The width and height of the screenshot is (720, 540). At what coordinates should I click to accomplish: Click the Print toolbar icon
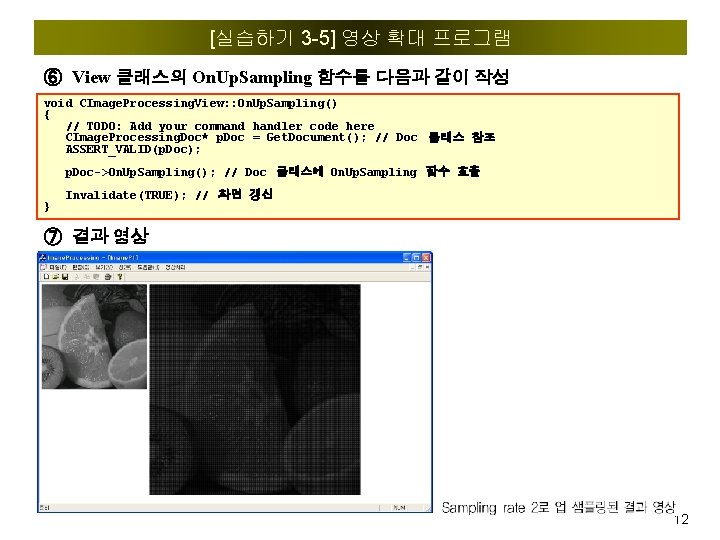[x=108, y=277]
